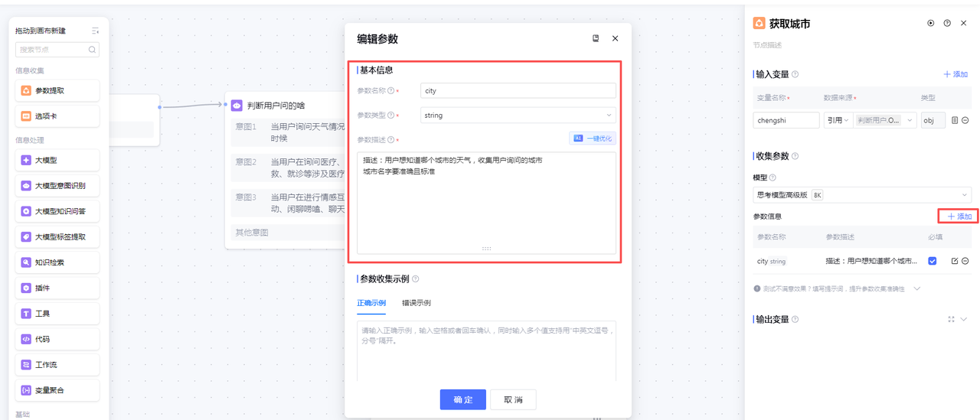This screenshot has height=420, width=980.
Task: Add an input variable via 添加
Action: click(955, 74)
